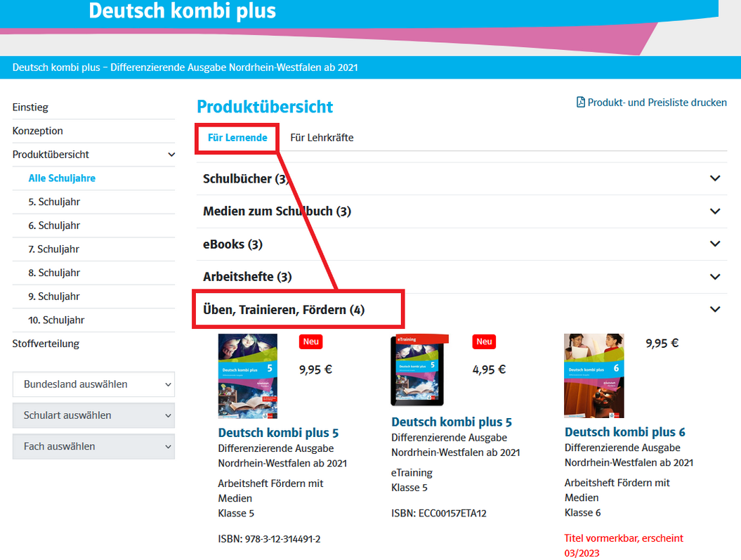The width and height of the screenshot is (741, 560).
Task: Open the eTraining tablet cover image
Action: coord(420,371)
